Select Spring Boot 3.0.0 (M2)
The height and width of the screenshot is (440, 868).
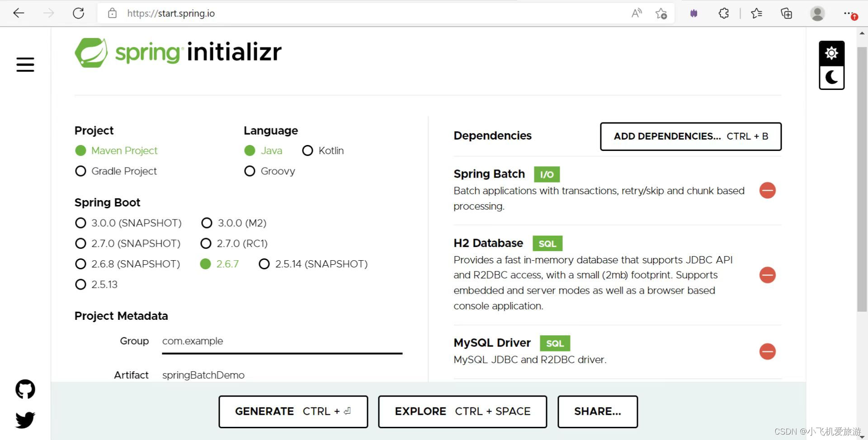[x=234, y=223]
